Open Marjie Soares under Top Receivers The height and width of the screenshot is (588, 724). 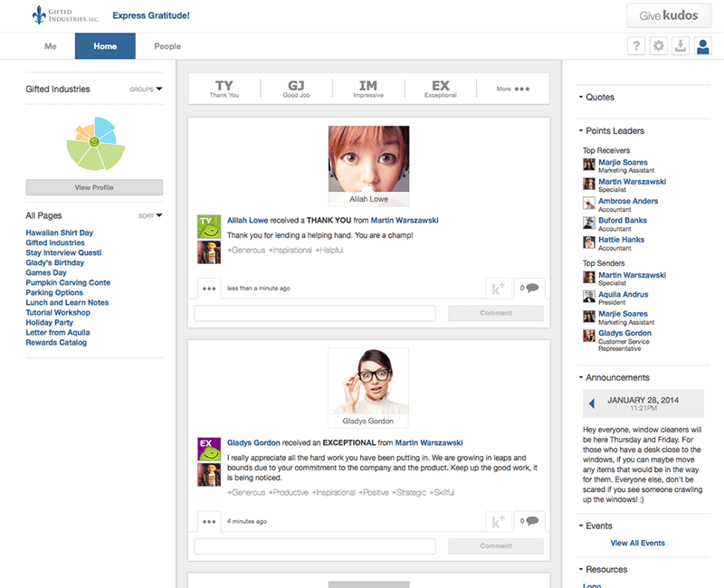(623, 163)
